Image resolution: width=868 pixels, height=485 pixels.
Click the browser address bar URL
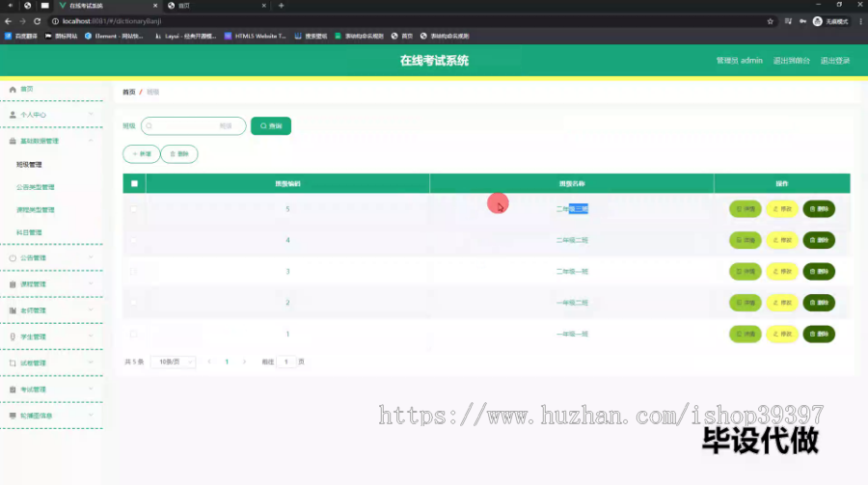(x=112, y=21)
